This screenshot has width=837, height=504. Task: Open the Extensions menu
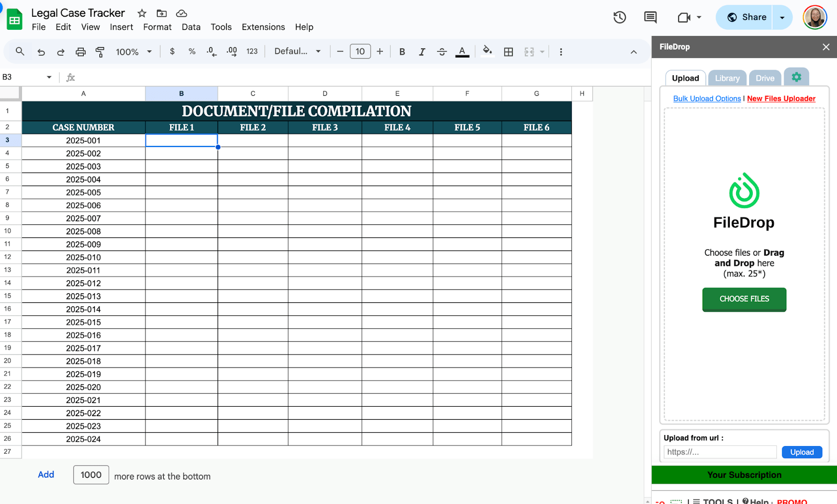(x=263, y=27)
